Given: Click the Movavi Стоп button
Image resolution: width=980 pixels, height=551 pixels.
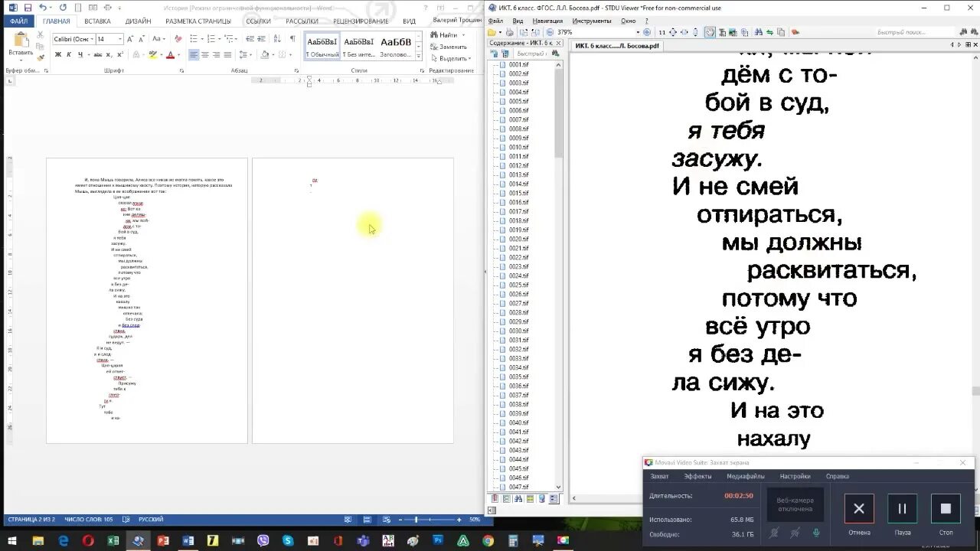Looking at the screenshot, I should [946, 509].
